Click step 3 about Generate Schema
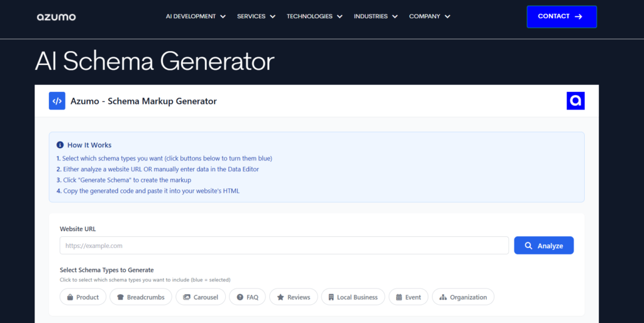The image size is (644, 323). pos(124,180)
